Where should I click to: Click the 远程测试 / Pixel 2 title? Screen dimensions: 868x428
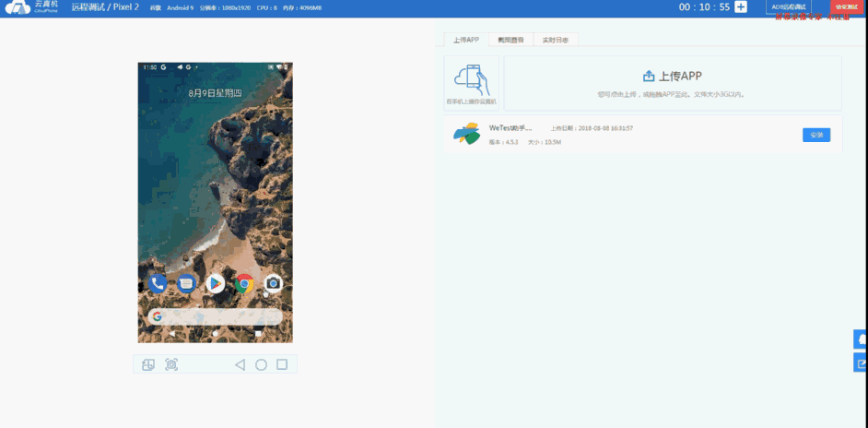tap(105, 7)
